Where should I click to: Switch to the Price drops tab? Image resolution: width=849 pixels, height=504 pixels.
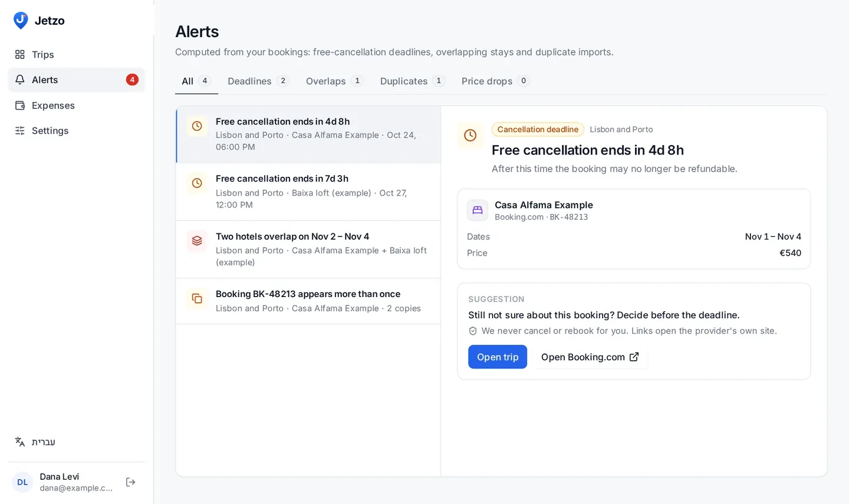point(495,81)
